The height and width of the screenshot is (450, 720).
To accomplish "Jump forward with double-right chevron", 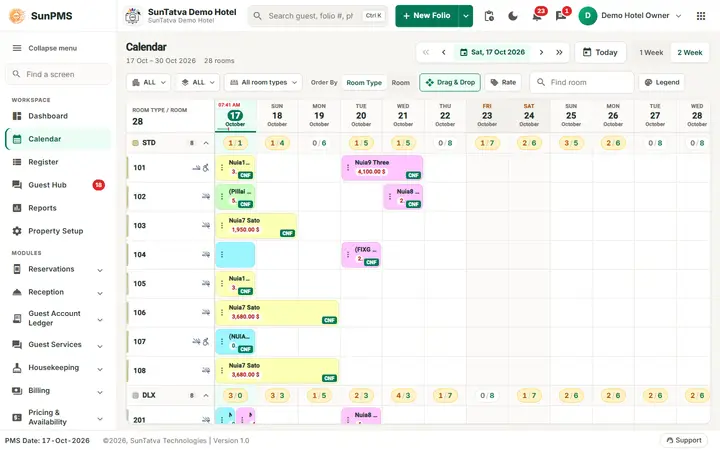I will pyautogui.click(x=559, y=52).
